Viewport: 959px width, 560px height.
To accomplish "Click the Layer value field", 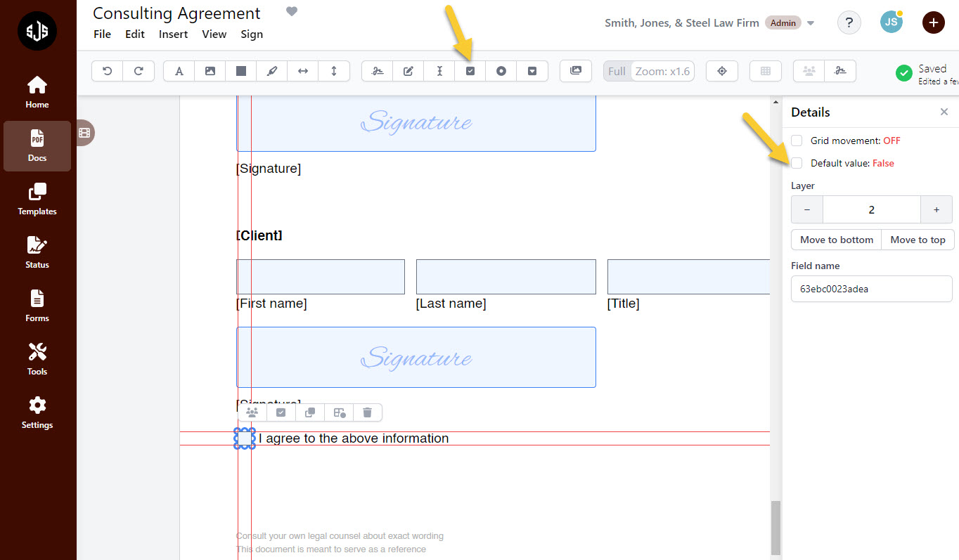I will (872, 209).
